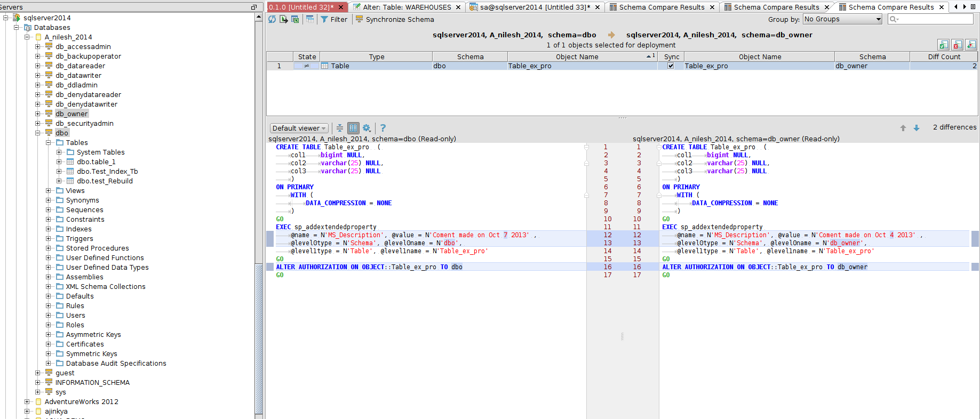Expand the guest schema node
Image resolution: width=980 pixels, height=419 pixels.
38,373
